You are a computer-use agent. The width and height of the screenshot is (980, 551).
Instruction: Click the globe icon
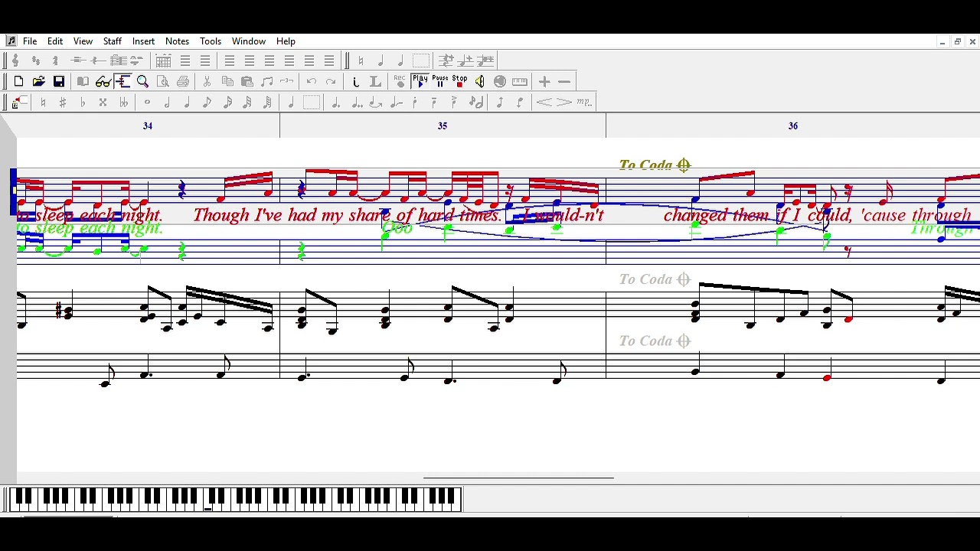500,81
